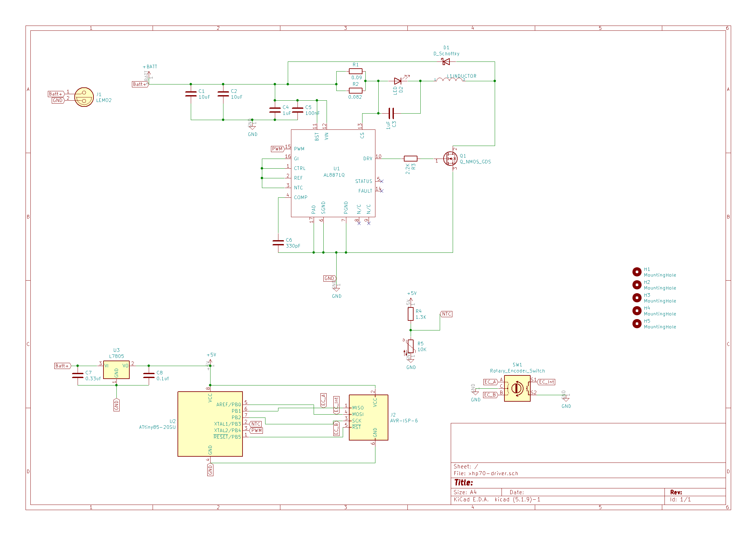This screenshot has height=535, width=756.
Task: Select the SW1 rotary encoder switch symbol
Action: [517, 388]
